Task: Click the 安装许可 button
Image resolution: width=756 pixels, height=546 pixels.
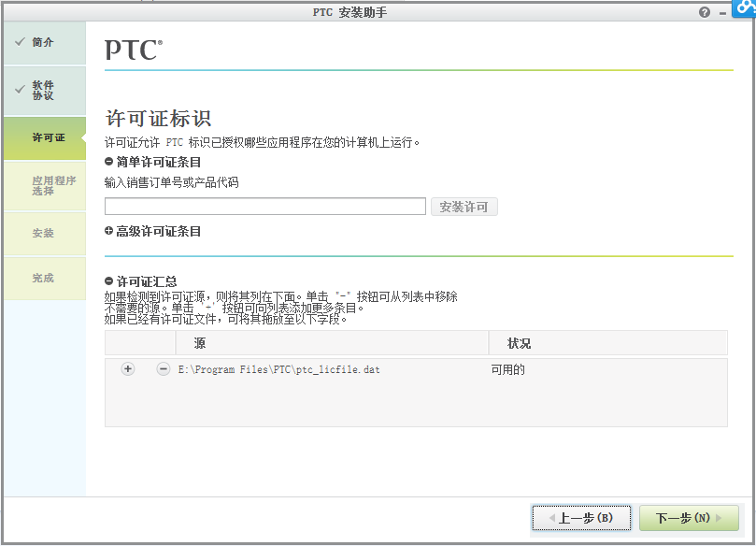Action: pos(464,207)
